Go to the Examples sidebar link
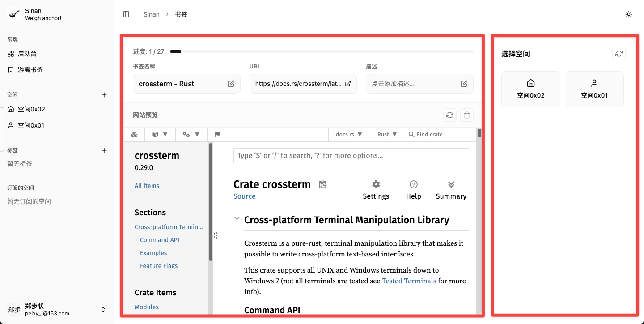644x324 pixels. click(153, 253)
